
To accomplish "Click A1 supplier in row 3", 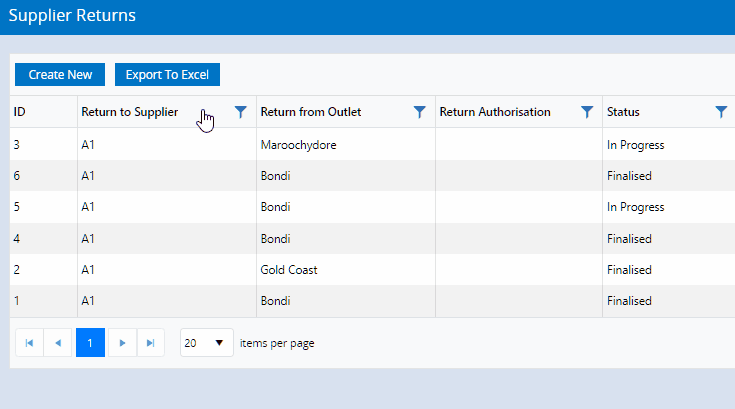I will (x=88, y=145).
